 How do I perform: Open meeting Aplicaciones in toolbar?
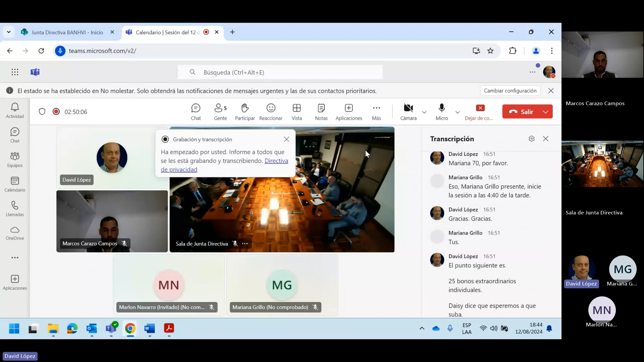coord(349,112)
